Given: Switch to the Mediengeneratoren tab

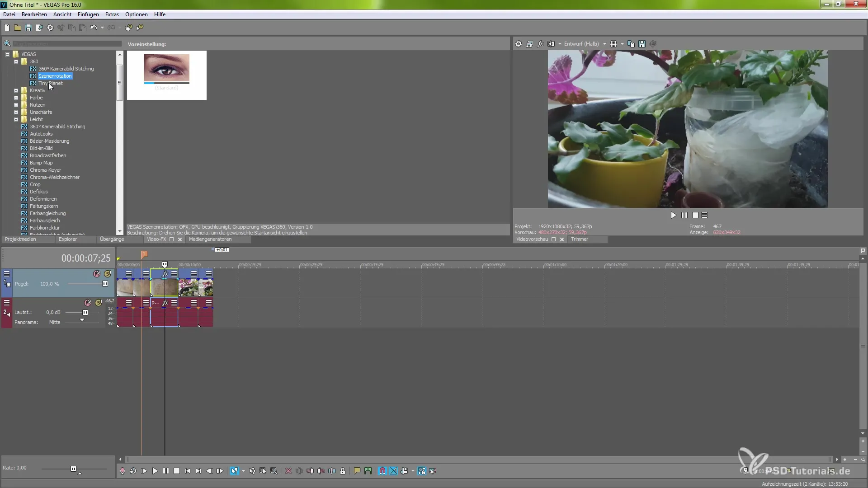Looking at the screenshot, I should [x=210, y=239].
